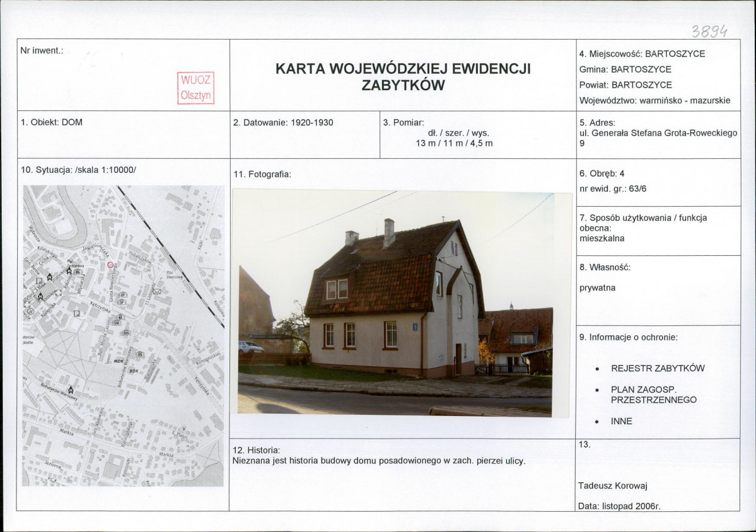Click the red WUOZ Olsztyn stamp
This screenshot has width=756, height=532.
click(195, 88)
